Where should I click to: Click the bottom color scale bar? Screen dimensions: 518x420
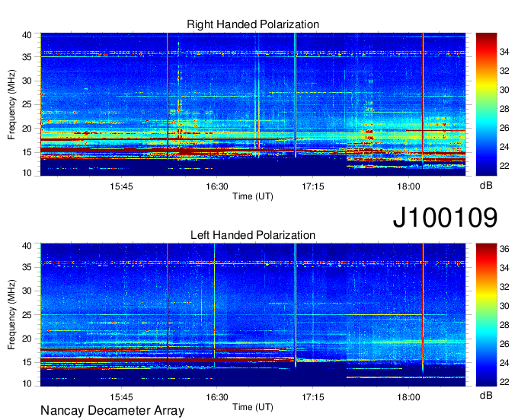tap(486, 315)
